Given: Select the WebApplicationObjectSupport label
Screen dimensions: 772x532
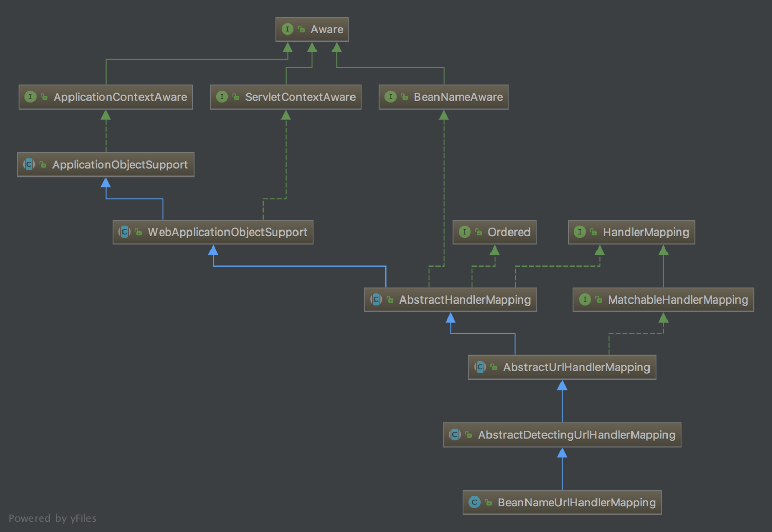Looking at the screenshot, I should pos(227,232).
